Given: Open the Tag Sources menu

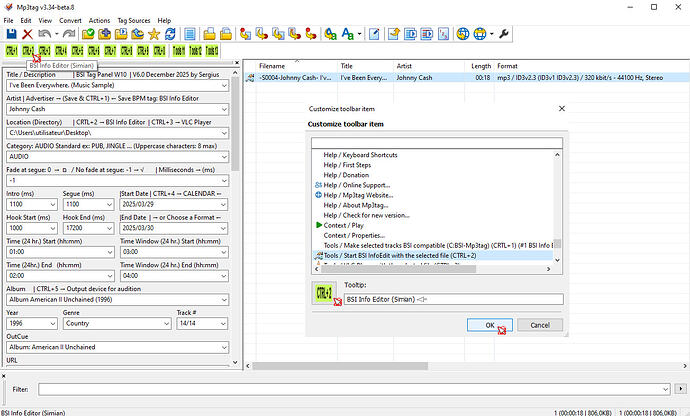Looking at the screenshot, I should tap(134, 21).
